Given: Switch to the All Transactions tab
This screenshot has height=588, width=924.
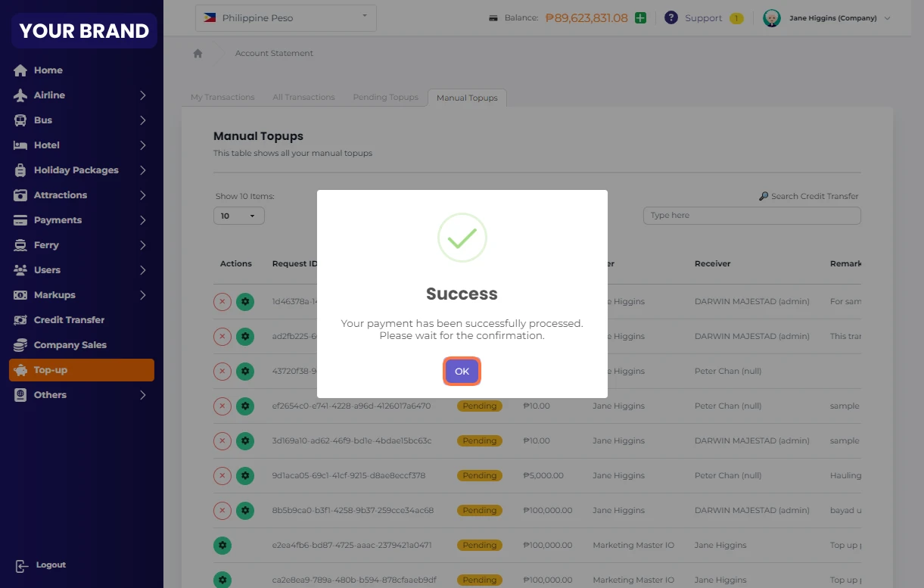Looking at the screenshot, I should (303, 98).
